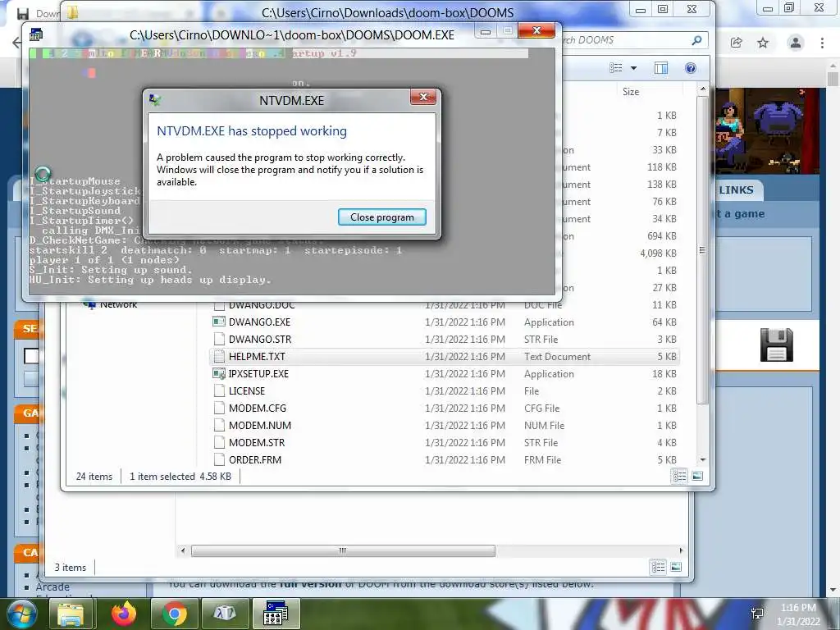Open the taskbar clock showing 1:16 PM
This screenshot has width=840, height=630.
point(799,614)
